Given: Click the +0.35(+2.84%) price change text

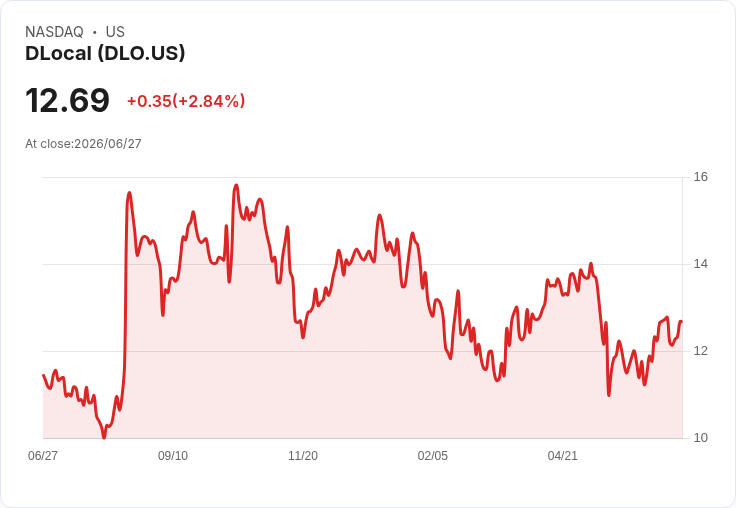Looking at the screenshot, I should click(x=186, y=101).
